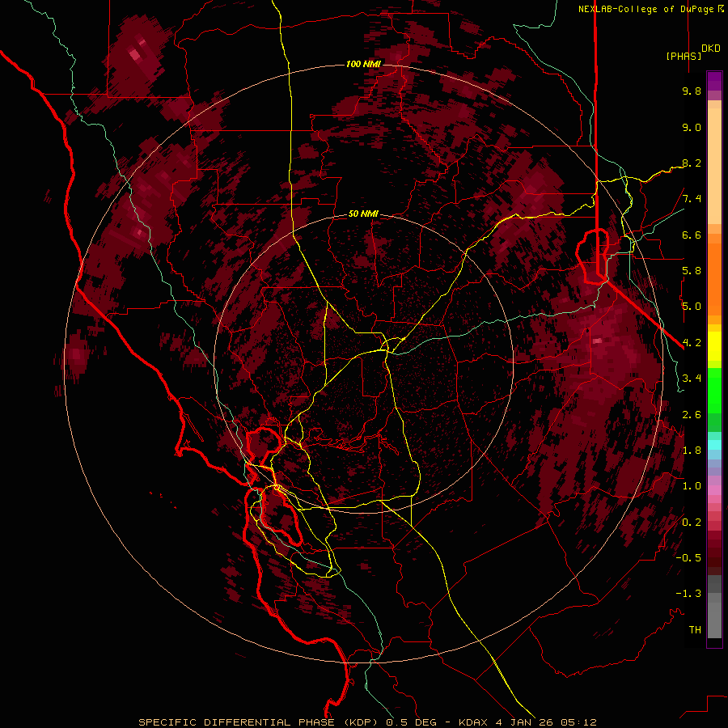728x728 pixels.
Task: Click the 2.6 scale value
Action: coord(692,415)
